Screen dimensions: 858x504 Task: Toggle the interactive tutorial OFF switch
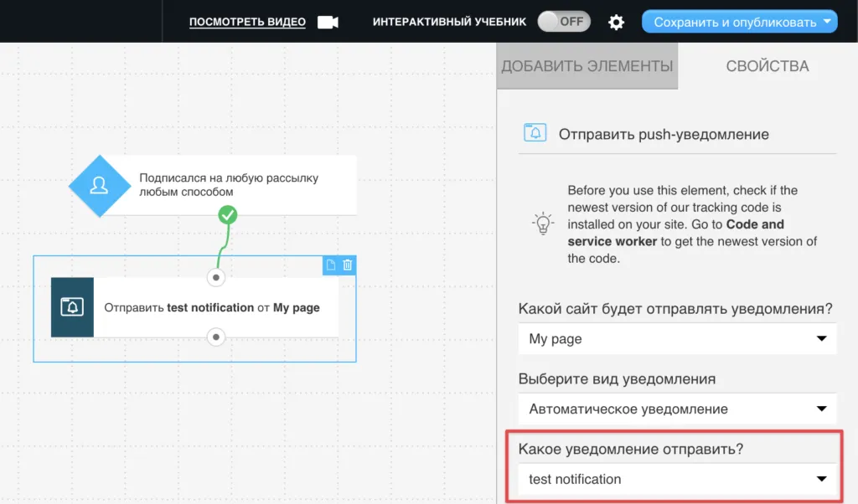click(x=564, y=21)
